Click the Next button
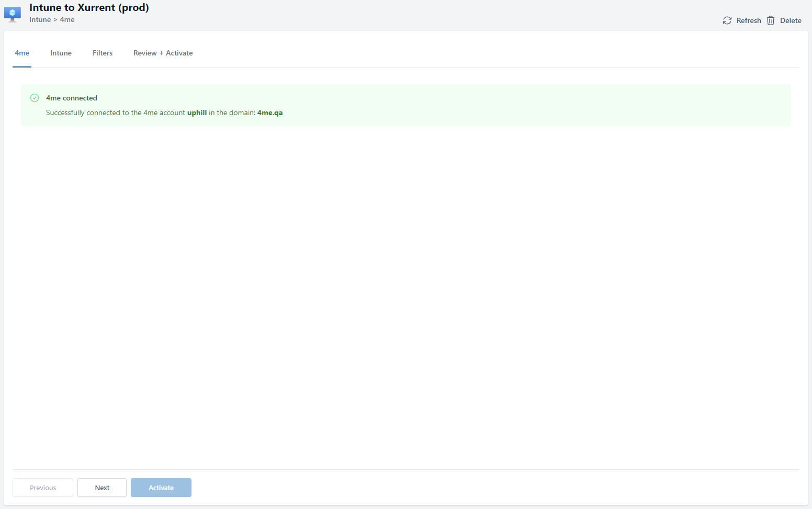Screen dimensions: 812x509 102,488
